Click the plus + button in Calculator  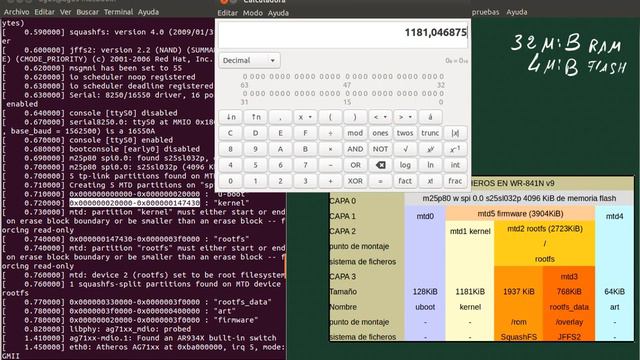coord(330,181)
